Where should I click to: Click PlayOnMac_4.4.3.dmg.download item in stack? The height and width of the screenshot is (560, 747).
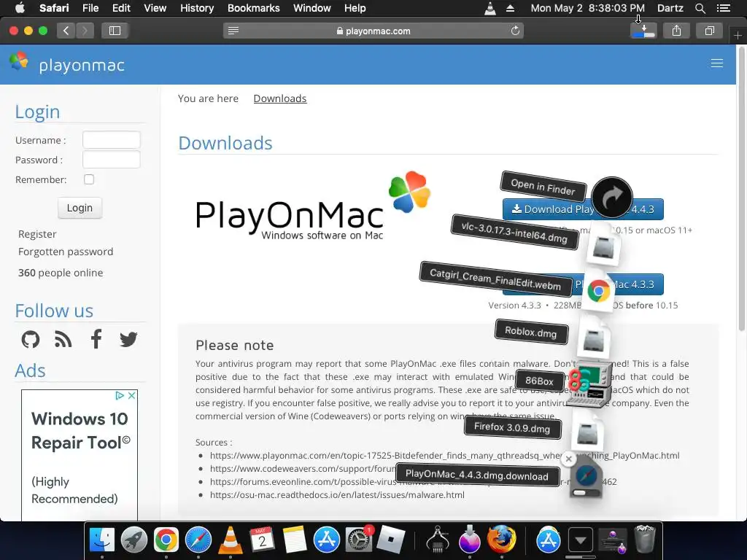[586, 478]
